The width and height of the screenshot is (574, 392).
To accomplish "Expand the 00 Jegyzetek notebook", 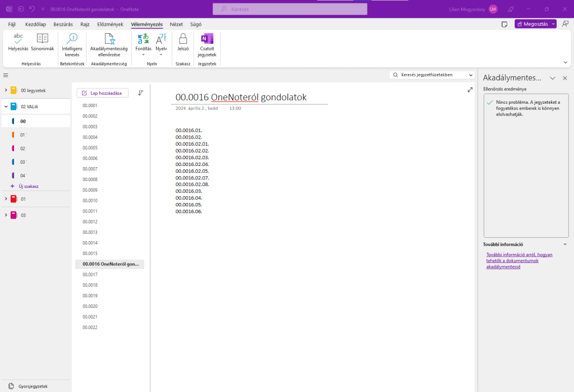I will [x=6, y=90].
